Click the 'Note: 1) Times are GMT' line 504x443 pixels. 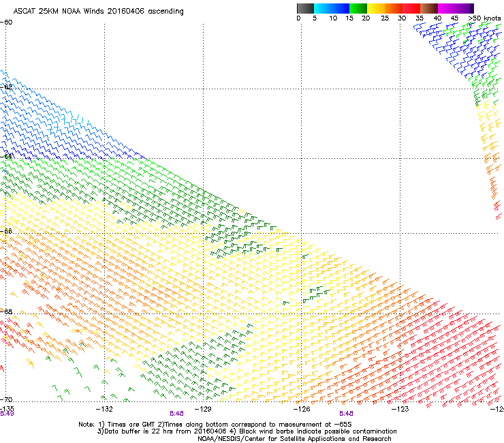coord(215,425)
